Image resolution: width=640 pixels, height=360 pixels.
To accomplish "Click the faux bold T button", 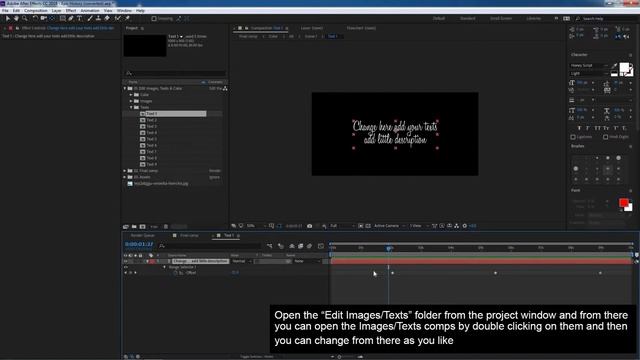I will point(579,128).
